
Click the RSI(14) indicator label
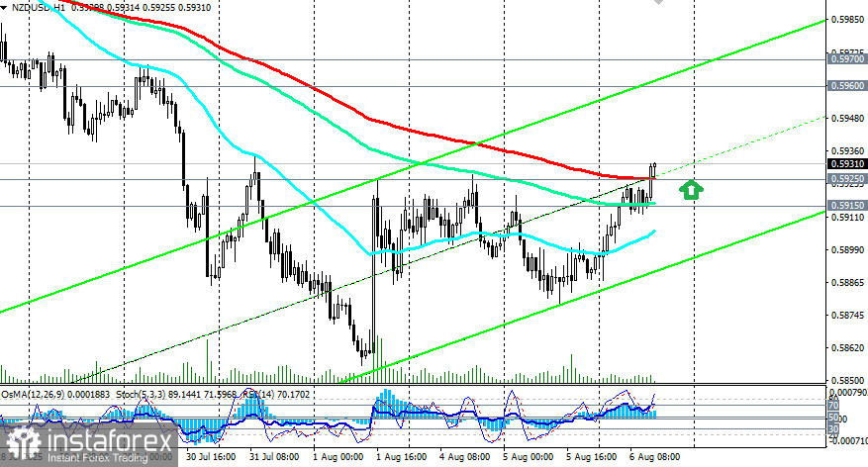pos(259,395)
